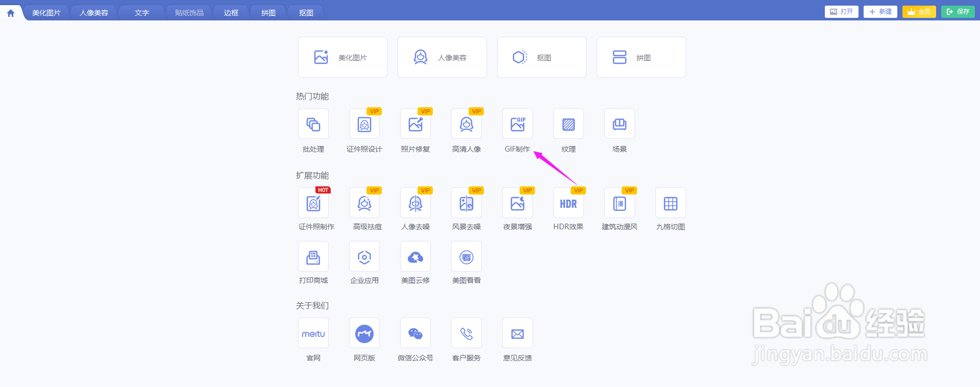Open the 纹理 texture tool
Image resolution: width=980 pixels, height=387 pixels.
click(569, 124)
